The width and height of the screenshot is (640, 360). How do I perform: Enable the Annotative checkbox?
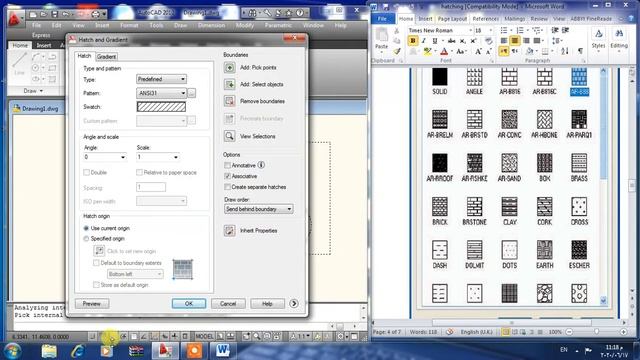coord(227,165)
